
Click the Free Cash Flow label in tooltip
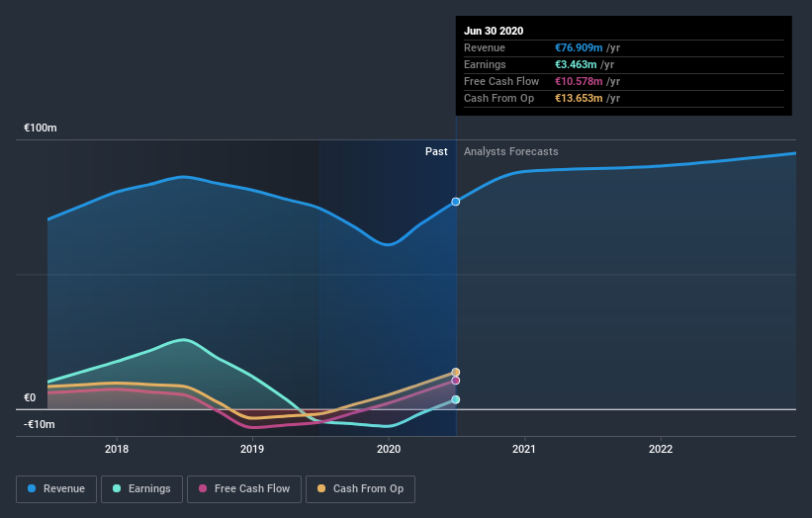[x=501, y=81]
